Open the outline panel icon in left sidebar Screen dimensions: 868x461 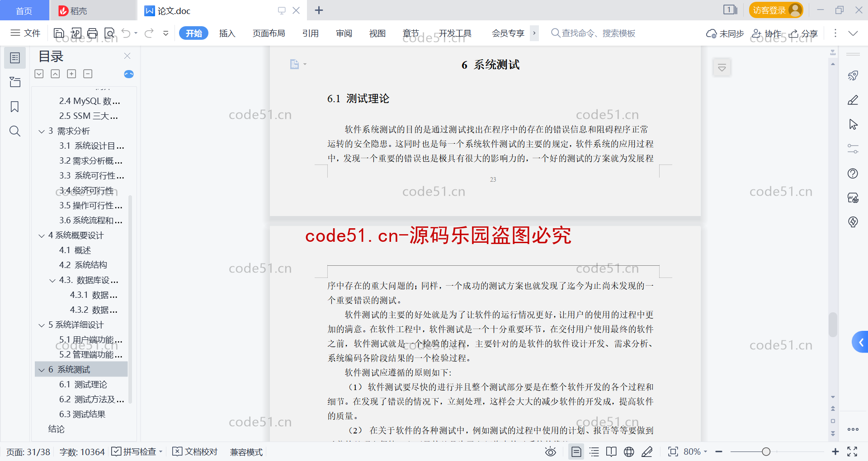15,58
